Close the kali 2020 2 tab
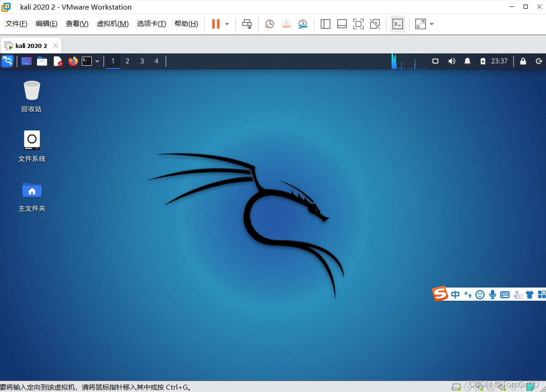The height and width of the screenshot is (392, 546). (x=55, y=46)
